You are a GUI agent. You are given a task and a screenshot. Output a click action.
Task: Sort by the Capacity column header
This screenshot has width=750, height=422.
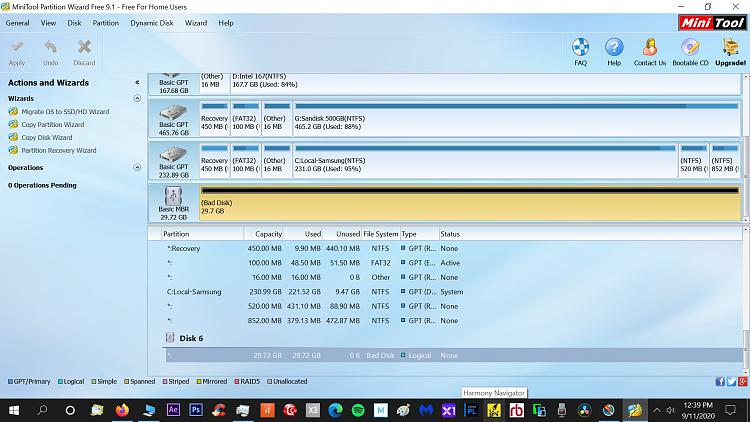264,234
